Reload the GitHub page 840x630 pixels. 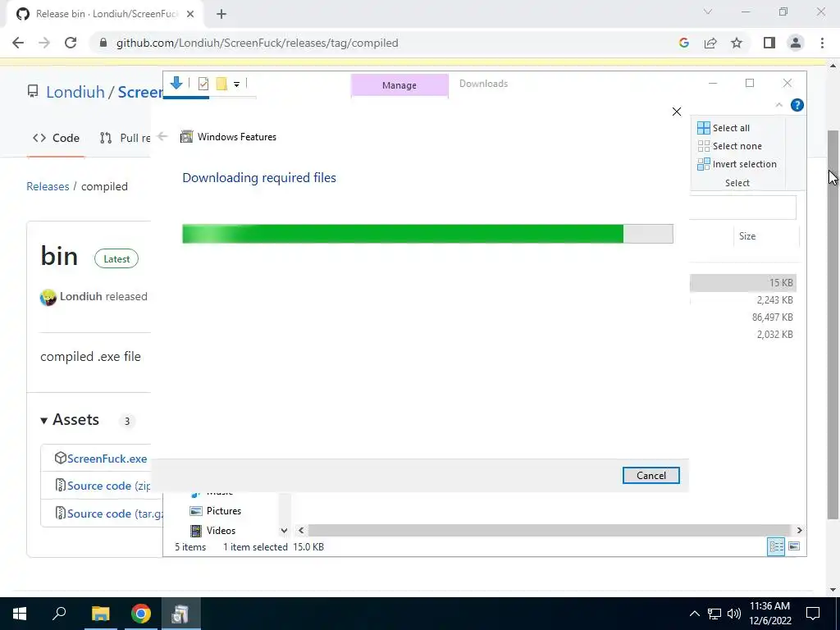click(x=71, y=43)
